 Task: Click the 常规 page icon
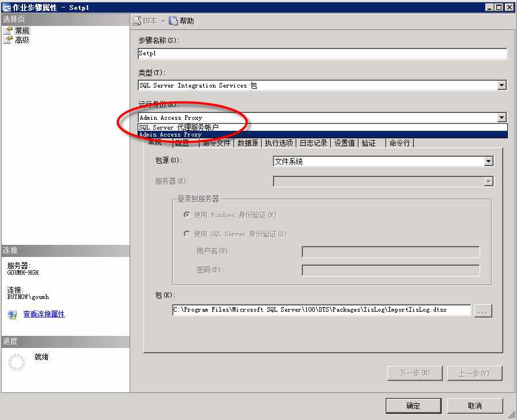[x=8, y=31]
